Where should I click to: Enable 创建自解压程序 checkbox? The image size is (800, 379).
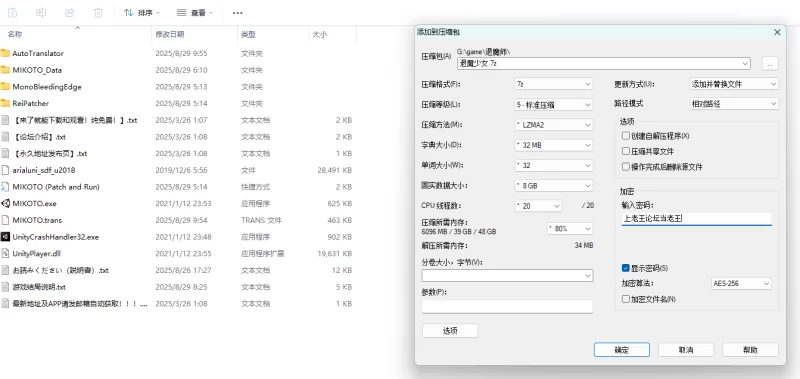tap(626, 136)
